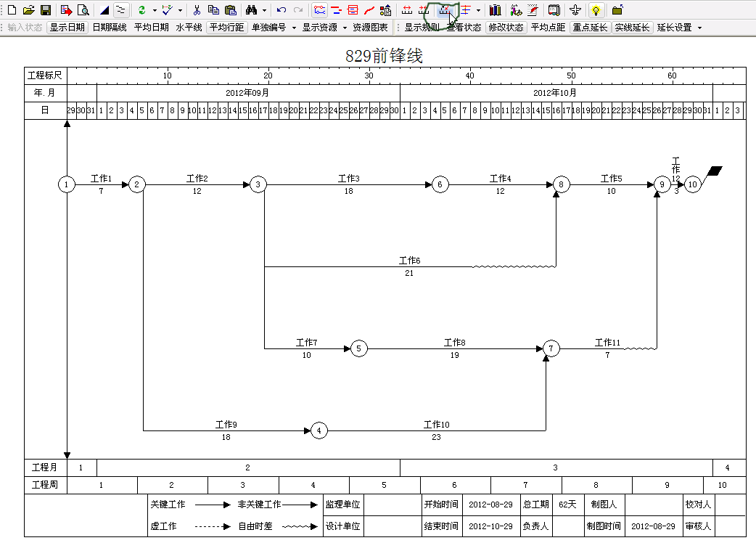Click the red table view icon

pyautogui.click(x=353, y=9)
